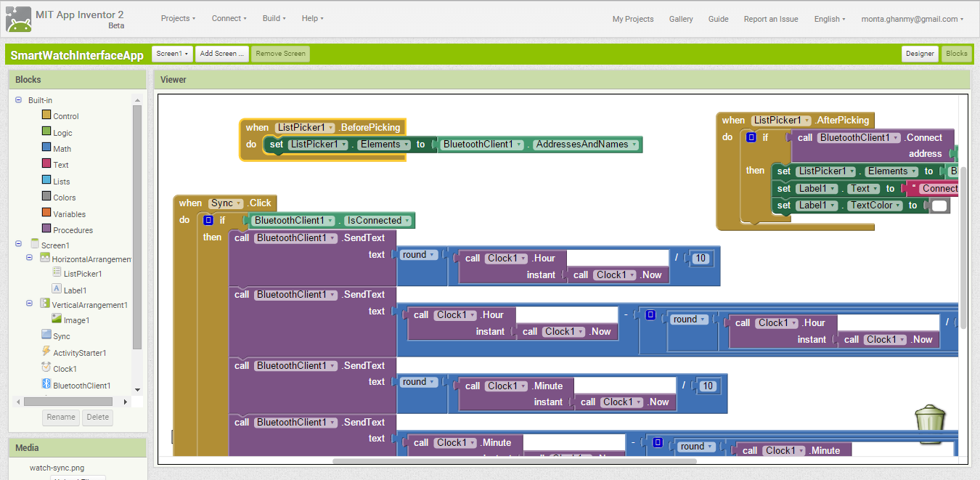Select the Procedures blocks category icon
This screenshot has height=480, width=980.
(46, 229)
